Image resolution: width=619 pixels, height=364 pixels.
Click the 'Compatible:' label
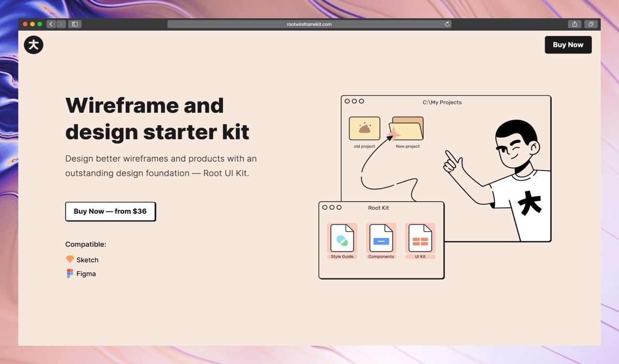pos(86,245)
